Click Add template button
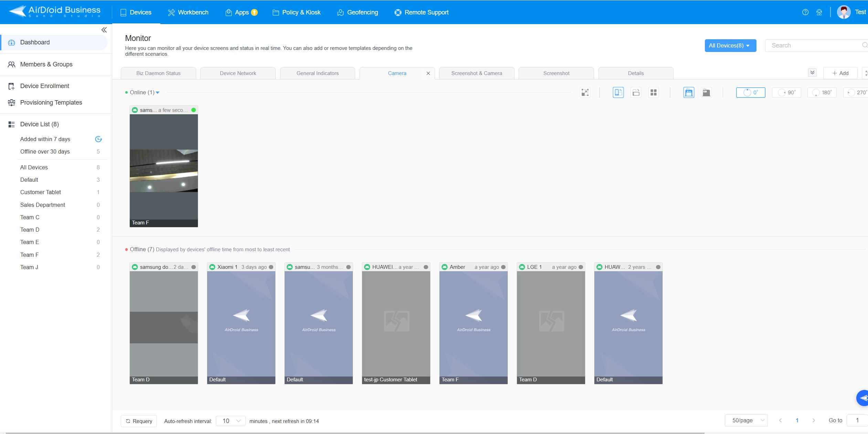This screenshot has width=868, height=434. pyautogui.click(x=840, y=73)
